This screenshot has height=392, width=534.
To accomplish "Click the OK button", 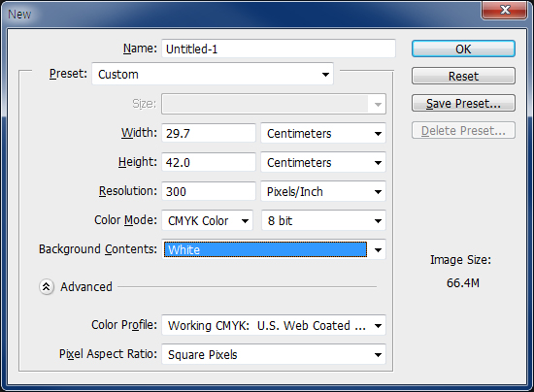I will click(x=463, y=49).
